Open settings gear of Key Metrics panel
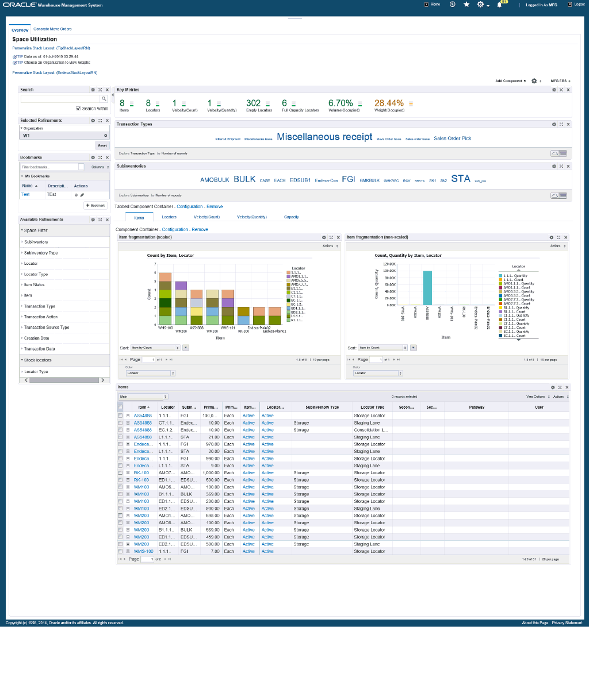 point(554,90)
